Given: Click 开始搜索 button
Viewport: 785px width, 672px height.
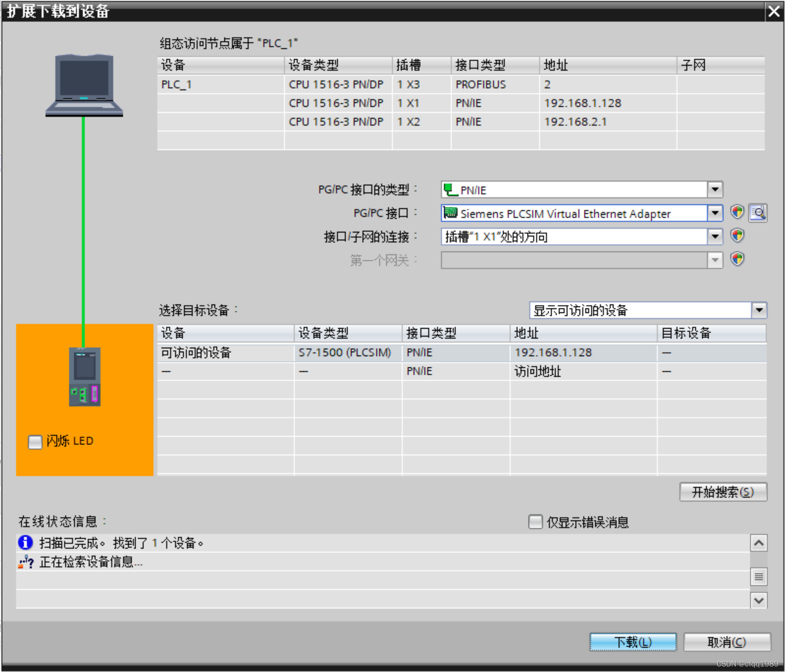Looking at the screenshot, I should click(x=723, y=491).
